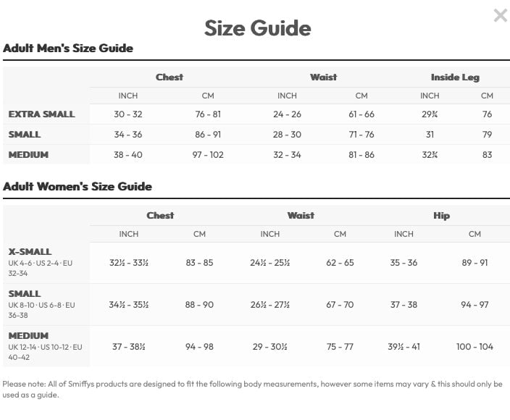
Task: Click the women's X-SMALL size label
Action: point(30,251)
